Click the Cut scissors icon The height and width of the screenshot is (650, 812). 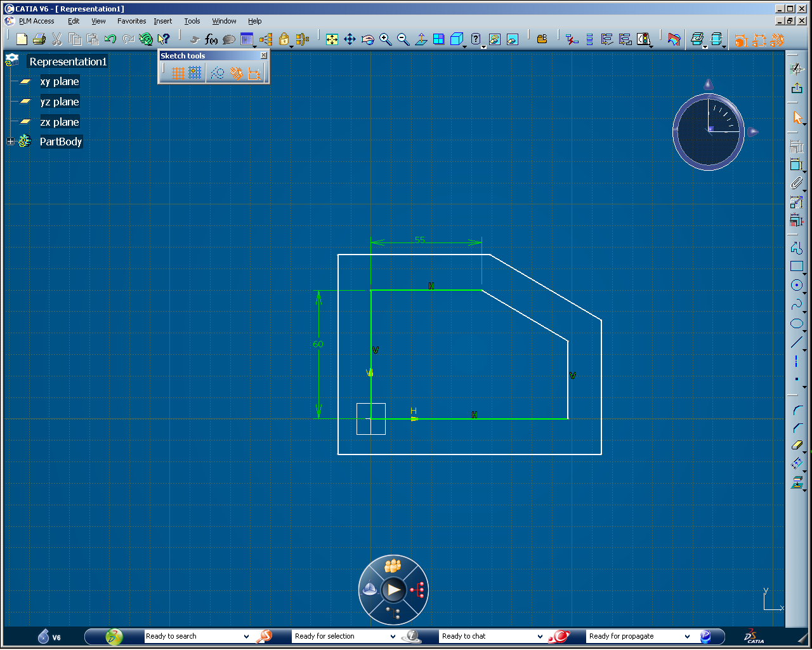pos(57,39)
